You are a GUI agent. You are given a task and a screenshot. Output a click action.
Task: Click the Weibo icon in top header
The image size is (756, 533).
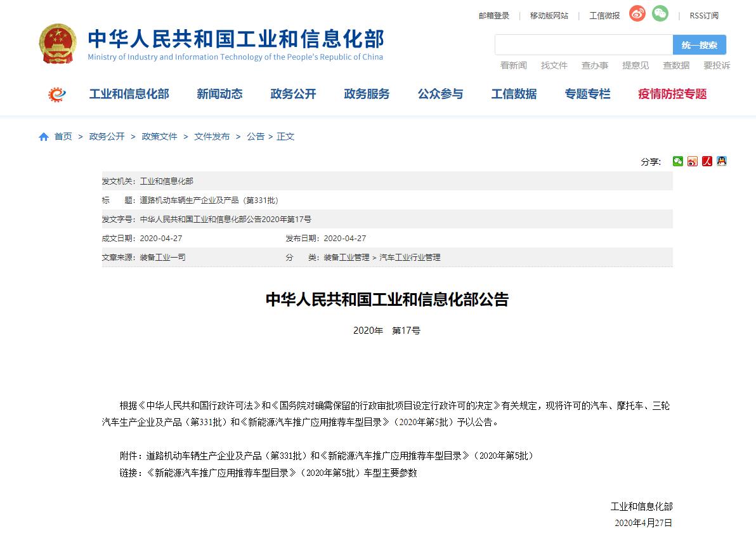[x=637, y=14]
